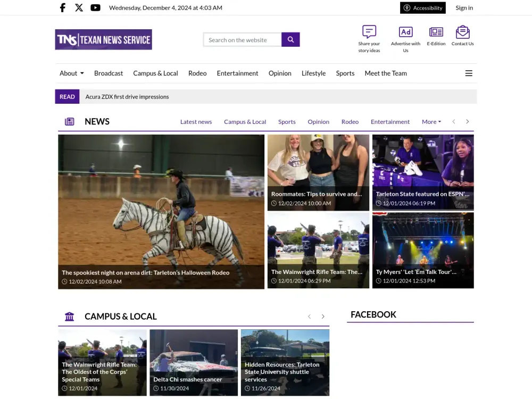
Task: Expand the About dropdown menu
Action: pos(71,73)
